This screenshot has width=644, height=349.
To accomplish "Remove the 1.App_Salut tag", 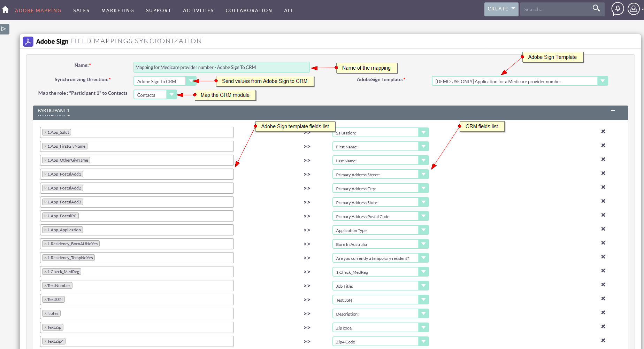I will 45,132.
